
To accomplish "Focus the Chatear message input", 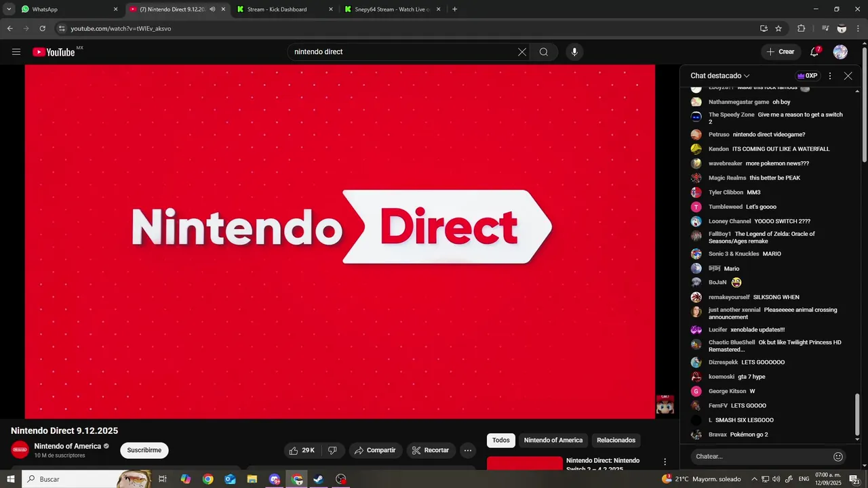I will tap(761, 456).
